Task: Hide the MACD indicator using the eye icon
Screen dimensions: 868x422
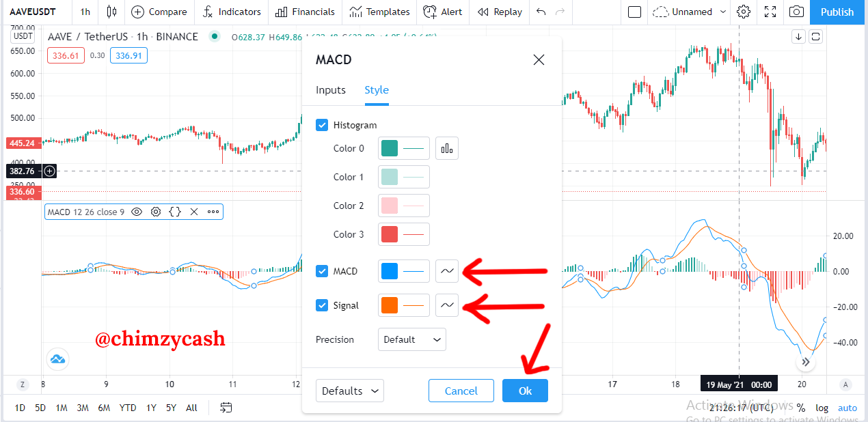Action: pos(137,212)
